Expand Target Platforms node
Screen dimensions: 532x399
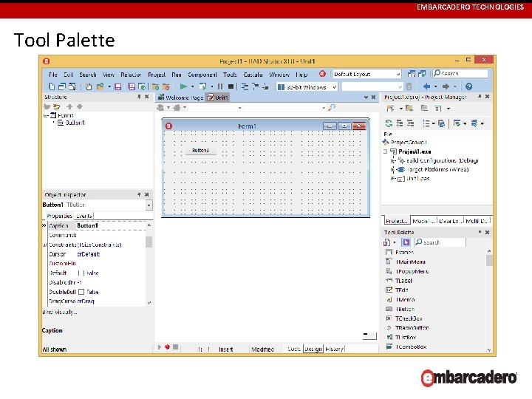(x=393, y=169)
